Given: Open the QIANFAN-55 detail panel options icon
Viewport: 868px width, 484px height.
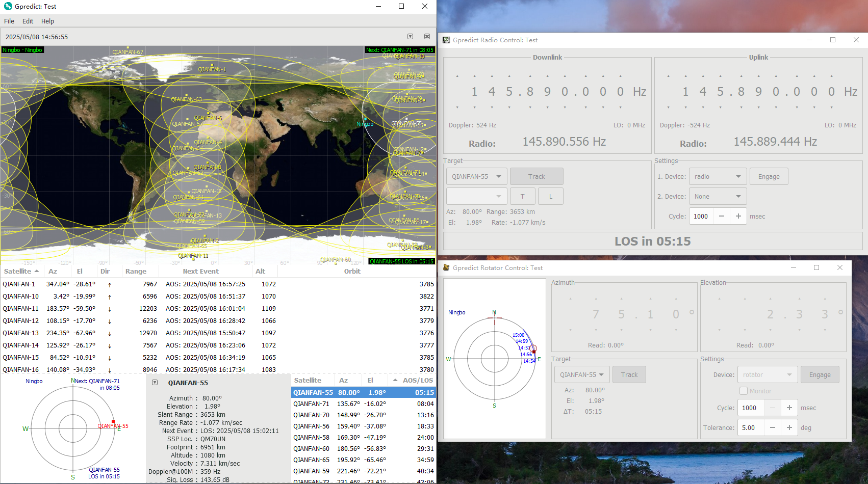Looking at the screenshot, I should coord(154,382).
